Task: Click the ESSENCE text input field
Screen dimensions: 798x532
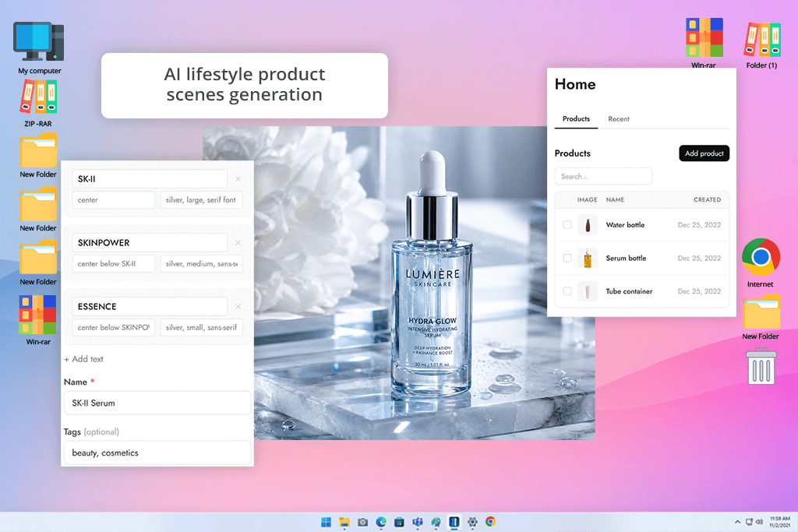Action: (x=150, y=307)
